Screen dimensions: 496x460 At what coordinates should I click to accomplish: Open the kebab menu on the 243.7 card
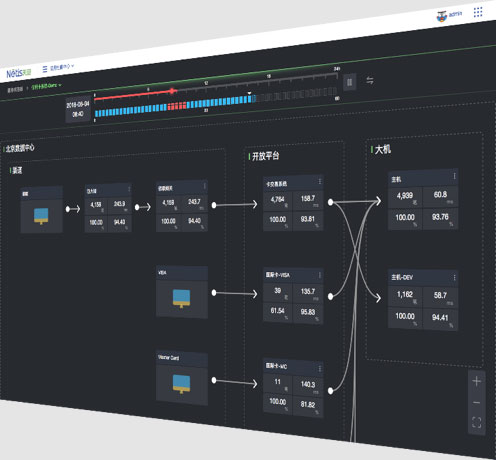(x=204, y=186)
